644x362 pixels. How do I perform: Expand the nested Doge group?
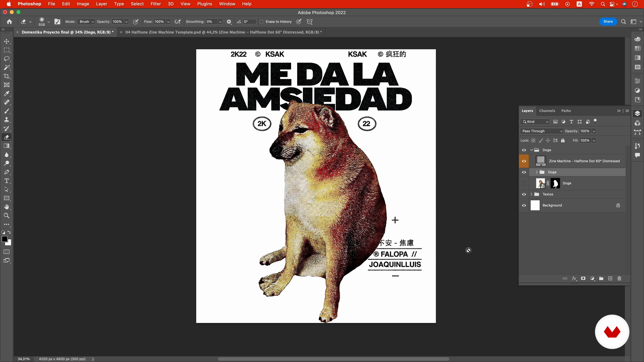coord(536,172)
